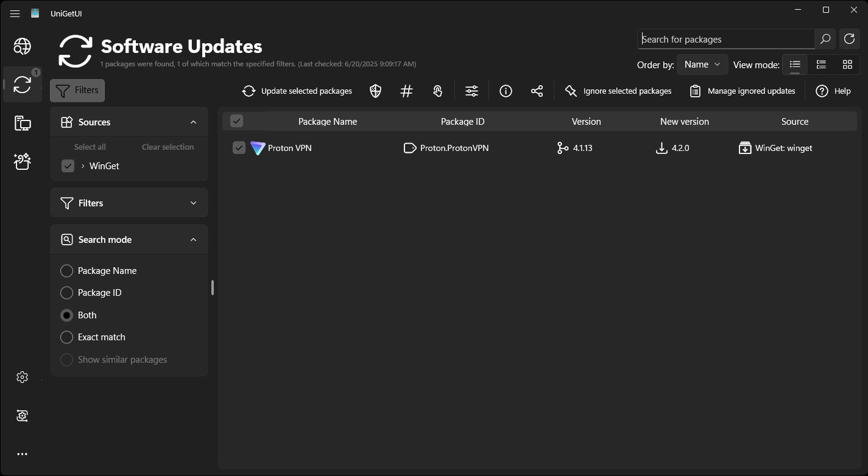Sort by Package Name column header
The height and width of the screenshot is (476, 868).
point(328,122)
